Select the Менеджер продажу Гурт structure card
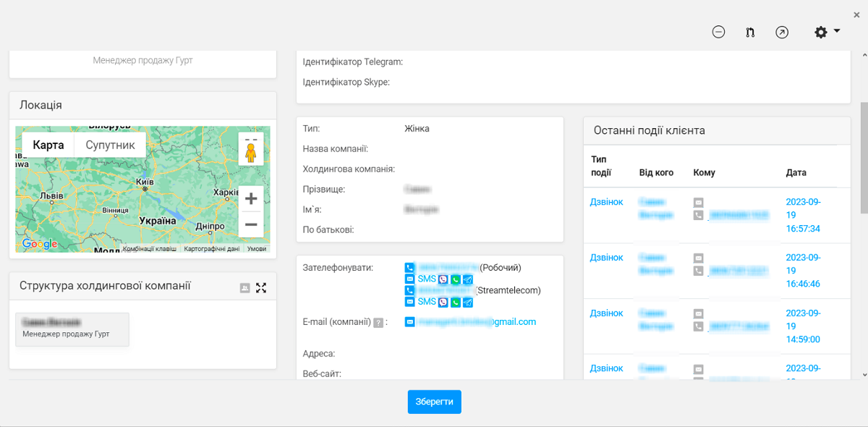 click(72, 329)
